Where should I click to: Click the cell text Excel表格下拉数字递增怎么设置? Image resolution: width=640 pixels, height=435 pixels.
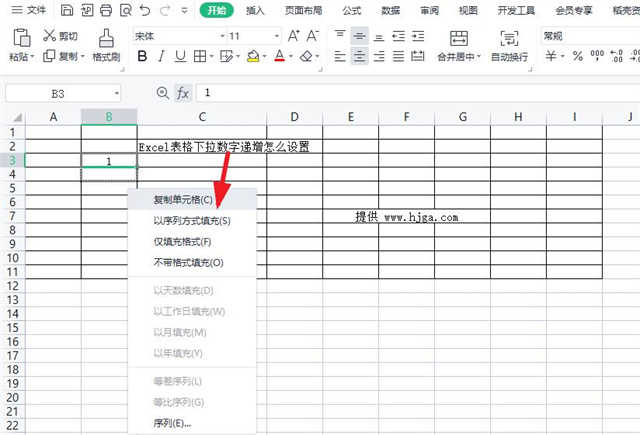click(224, 147)
